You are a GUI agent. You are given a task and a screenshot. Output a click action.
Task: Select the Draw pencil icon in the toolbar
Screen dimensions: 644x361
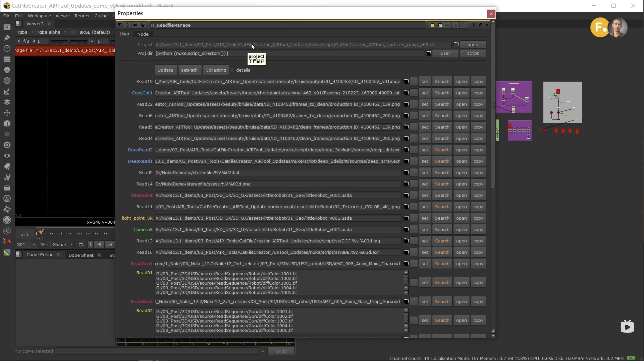tap(7, 38)
